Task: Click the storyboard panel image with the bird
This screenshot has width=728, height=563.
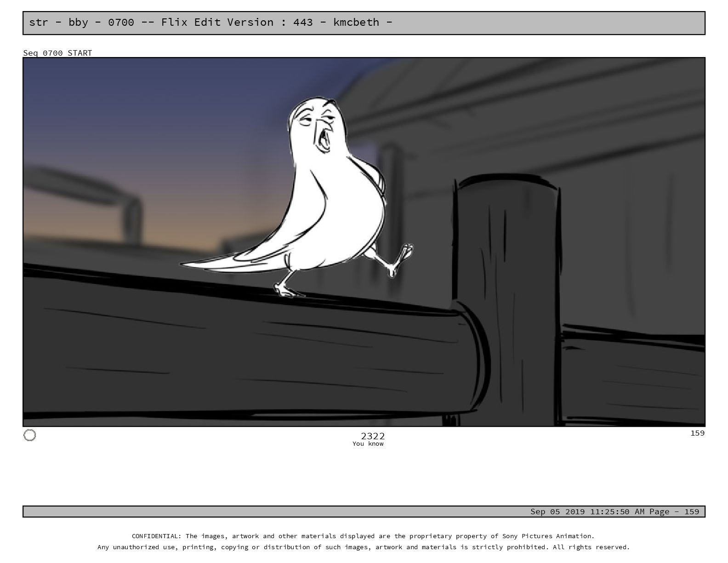Action: coord(364,242)
